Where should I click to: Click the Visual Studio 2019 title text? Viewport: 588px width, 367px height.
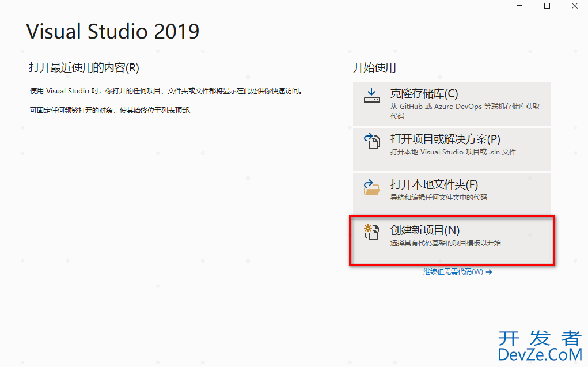tap(113, 31)
